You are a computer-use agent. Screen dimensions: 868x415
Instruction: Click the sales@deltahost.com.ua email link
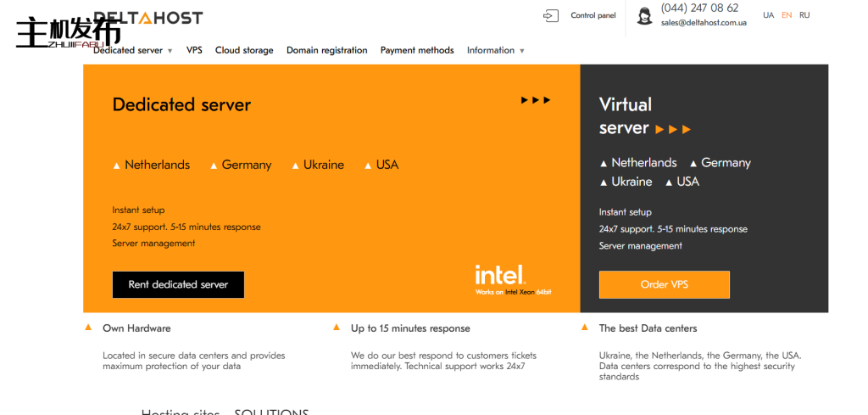[x=704, y=23]
